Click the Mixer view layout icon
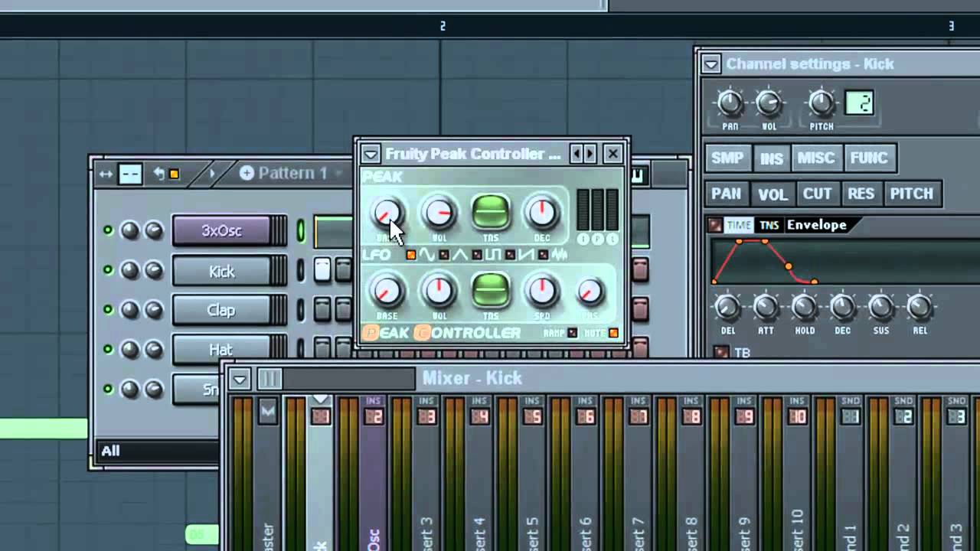980x551 pixels. (269, 379)
